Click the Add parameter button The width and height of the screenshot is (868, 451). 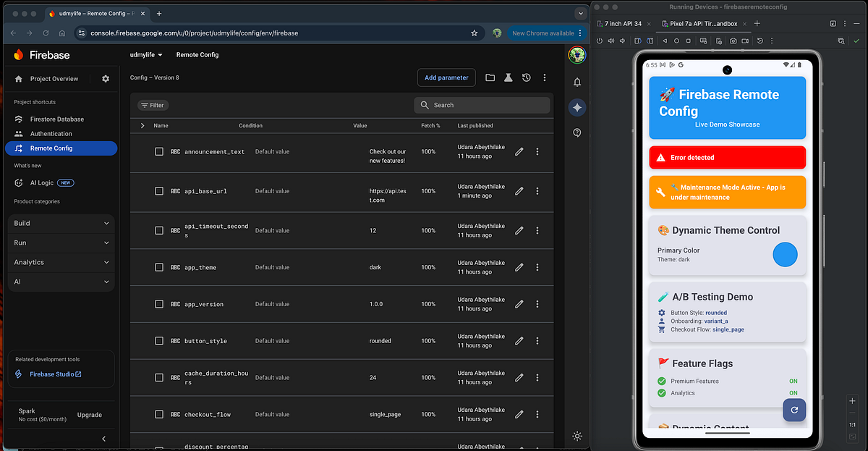click(446, 77)
